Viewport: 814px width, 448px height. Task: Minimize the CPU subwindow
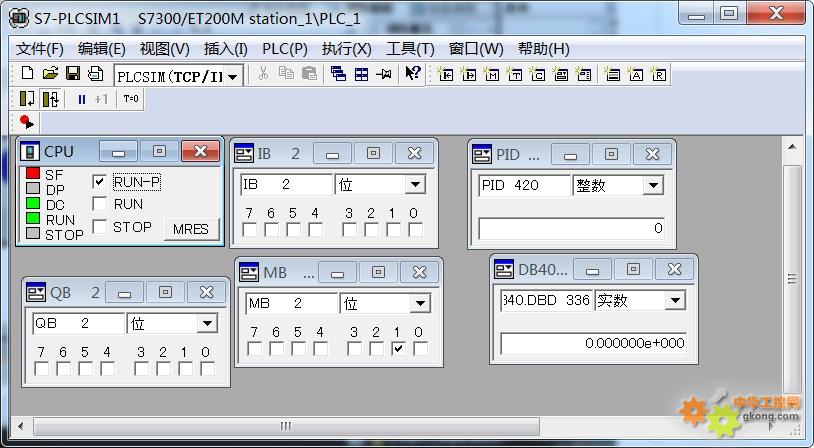coord(118,152)
